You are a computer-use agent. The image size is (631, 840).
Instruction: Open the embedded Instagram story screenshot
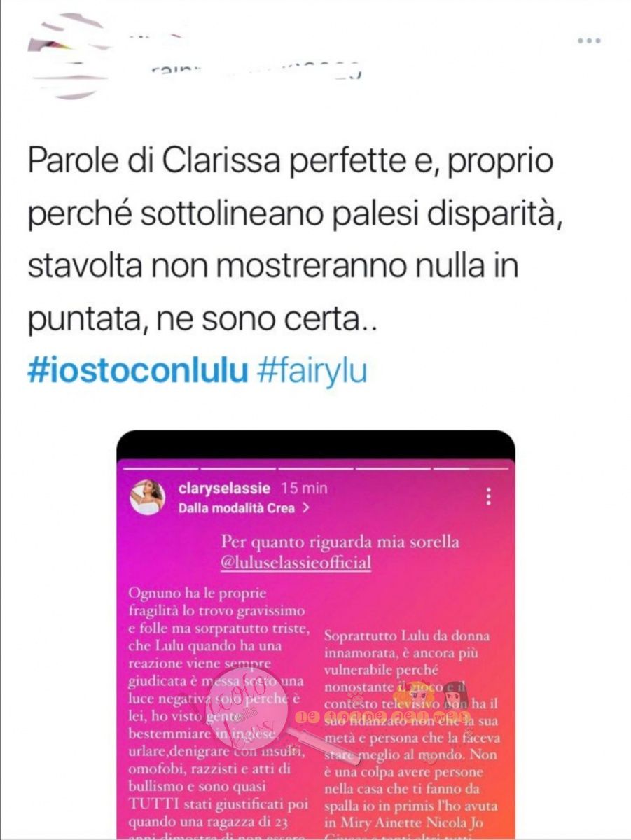click(x=316, y=634)
